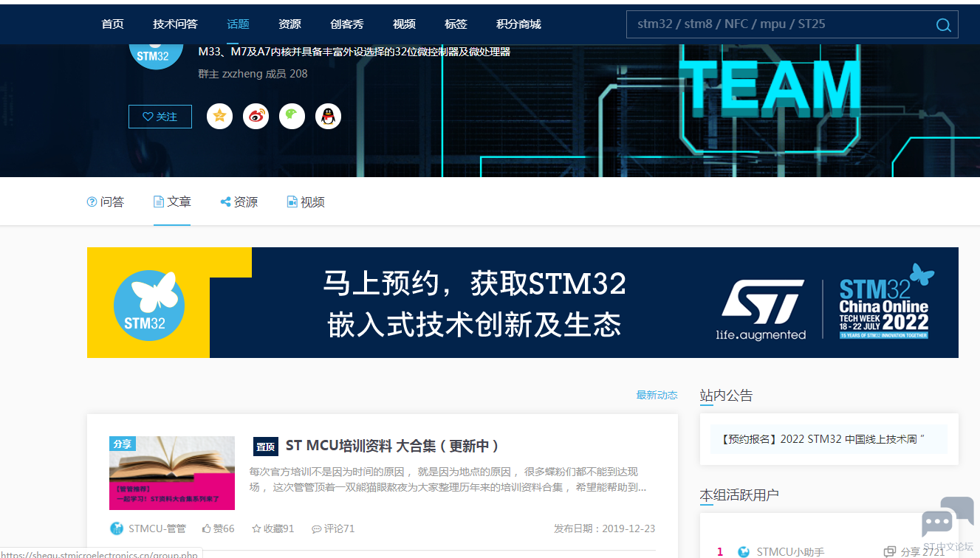
Task: Click the 本组活跃用户 heading
Action: pos(739,495)
